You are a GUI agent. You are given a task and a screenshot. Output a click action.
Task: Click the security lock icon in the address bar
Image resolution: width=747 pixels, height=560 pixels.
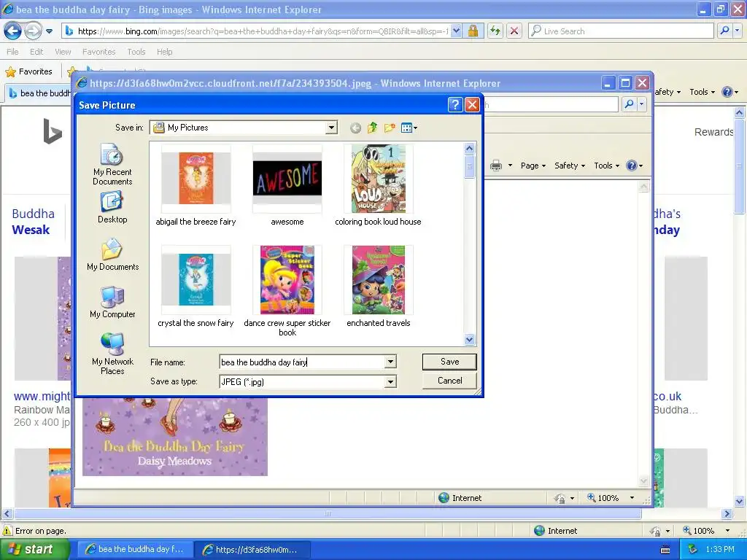473,31
